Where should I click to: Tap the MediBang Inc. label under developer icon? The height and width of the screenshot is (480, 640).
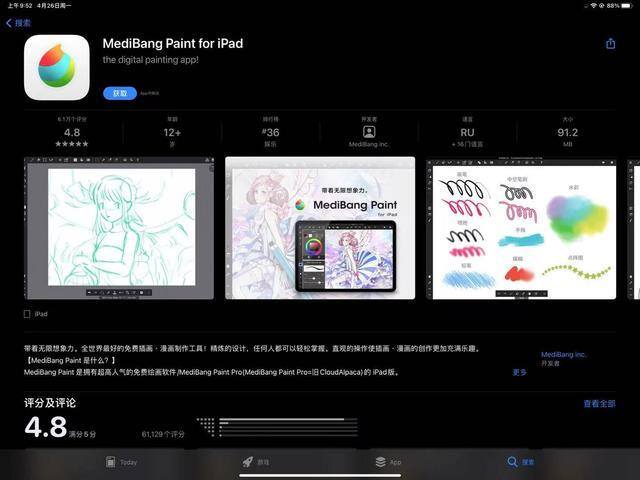pyautogui.click(x=369, y=144)
